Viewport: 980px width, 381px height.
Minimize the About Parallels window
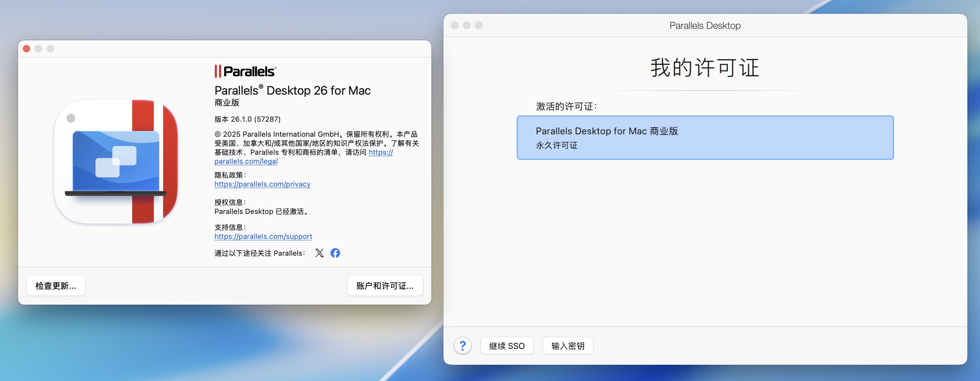click(38, 49)
